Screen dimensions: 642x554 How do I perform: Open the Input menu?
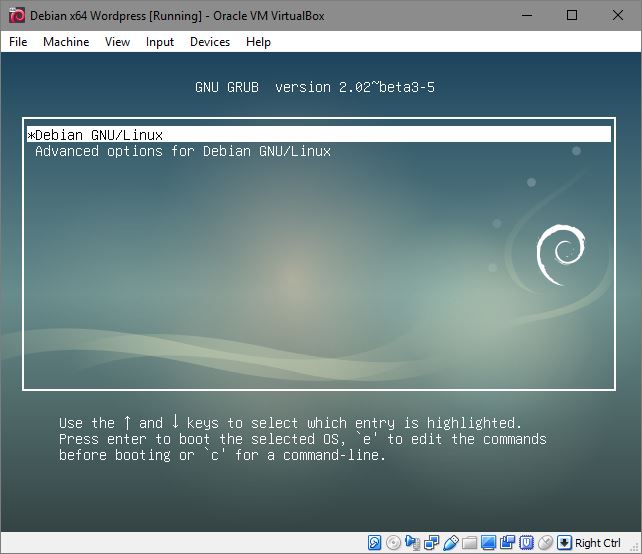click(x=160, y=42)
